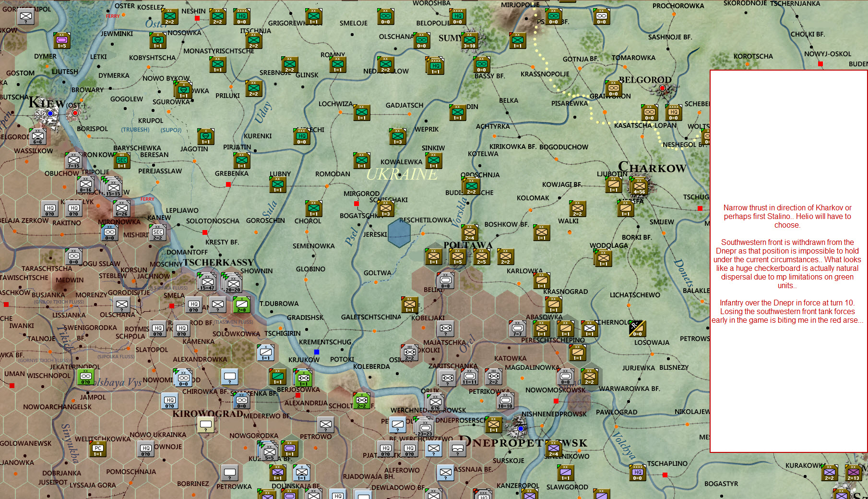The width and height of the screenshot is (868, 499).
Task: Select the Soviet 2=2 unit at Budischtsche
Action: tap(471, 186)
